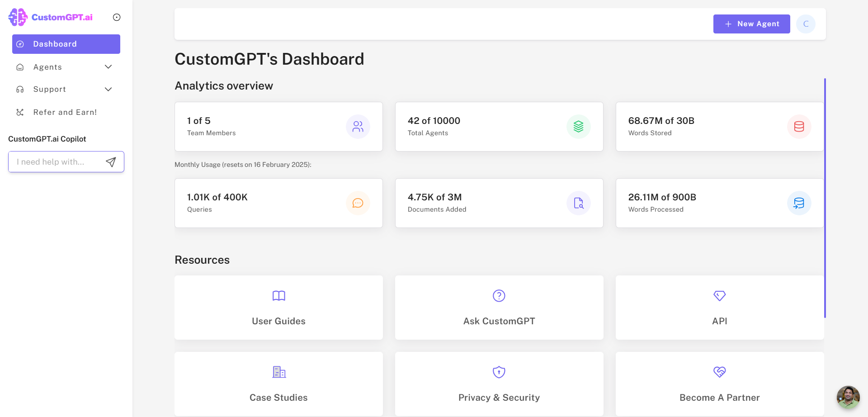Click the New Agent button
This screenshot has width=868, height=417.
click(x=751, y=24)
